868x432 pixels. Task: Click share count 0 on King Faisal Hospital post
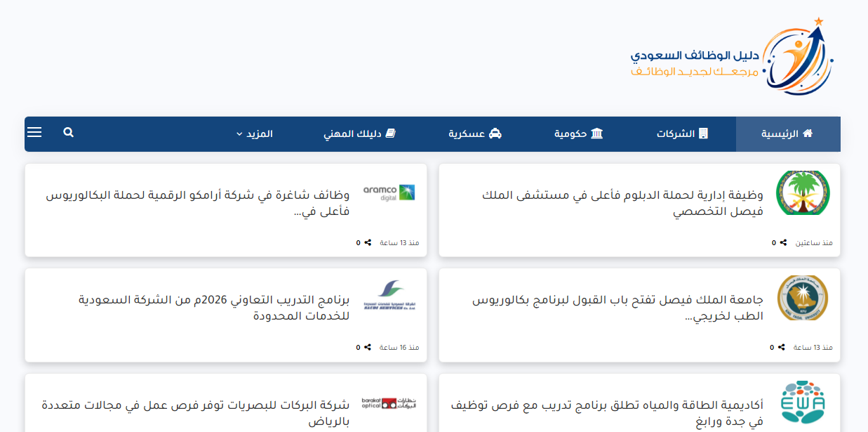tap(774, 242)
